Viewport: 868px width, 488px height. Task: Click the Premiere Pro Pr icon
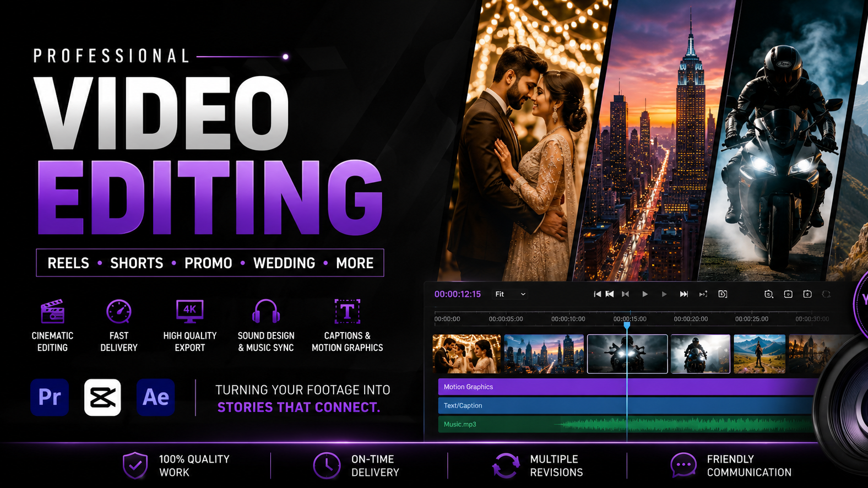50,397
